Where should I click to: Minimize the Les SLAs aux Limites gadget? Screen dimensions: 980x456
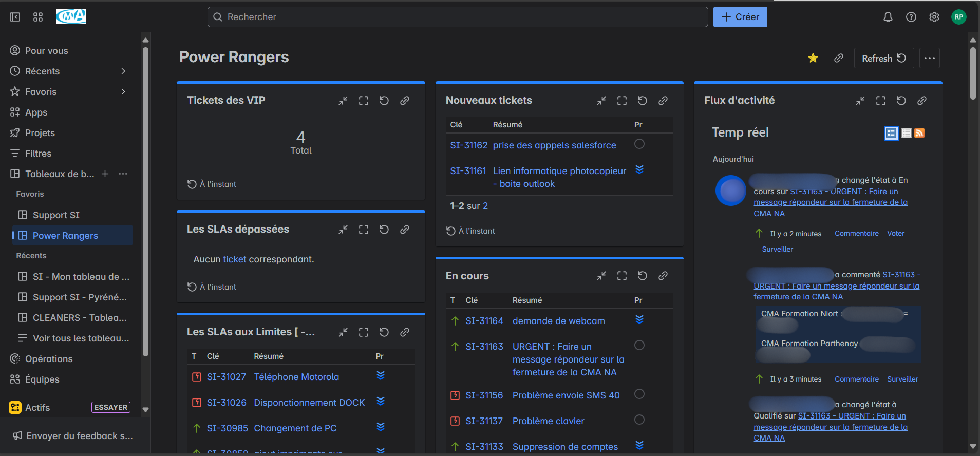343,332
